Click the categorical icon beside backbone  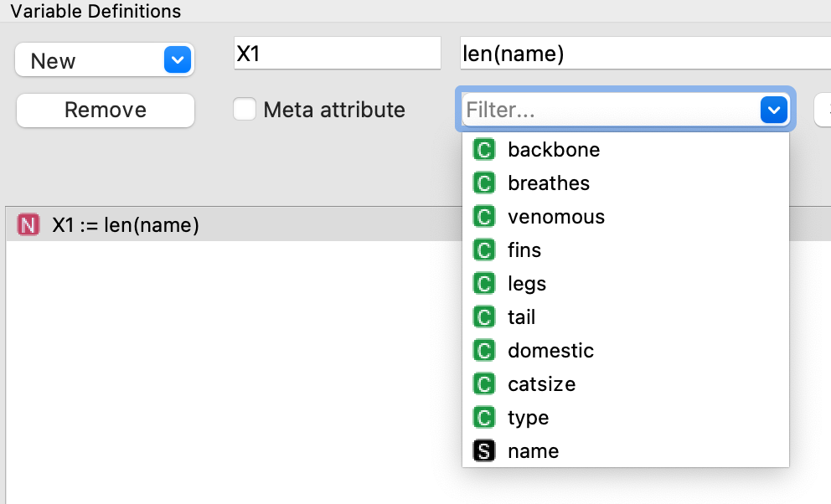tap(483, 149)
